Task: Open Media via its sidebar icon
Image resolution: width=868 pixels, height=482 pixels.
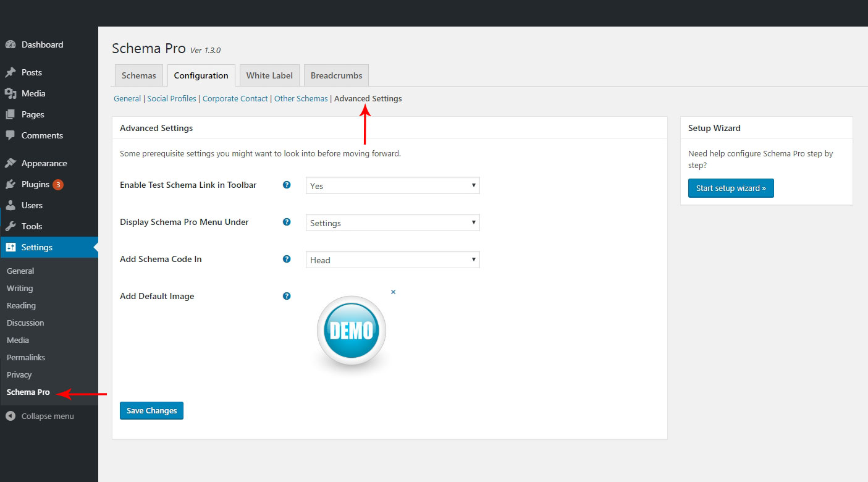Action: [11, 93]
